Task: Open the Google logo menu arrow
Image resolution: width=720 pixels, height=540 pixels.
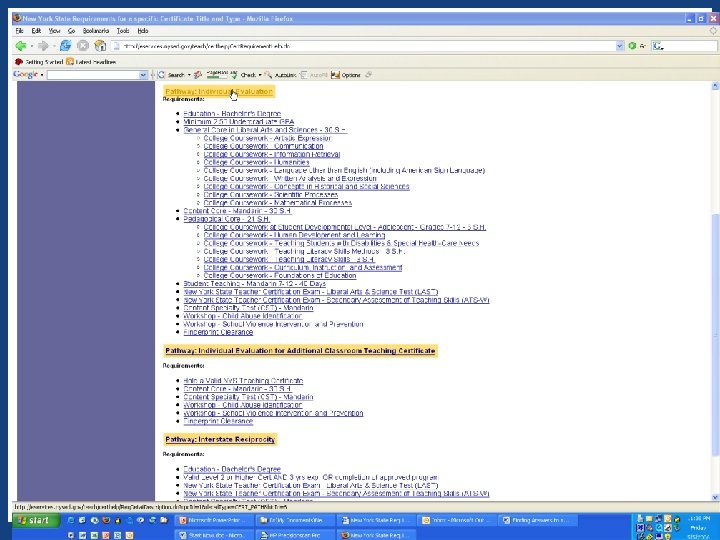Action: (x=42, y=75)
